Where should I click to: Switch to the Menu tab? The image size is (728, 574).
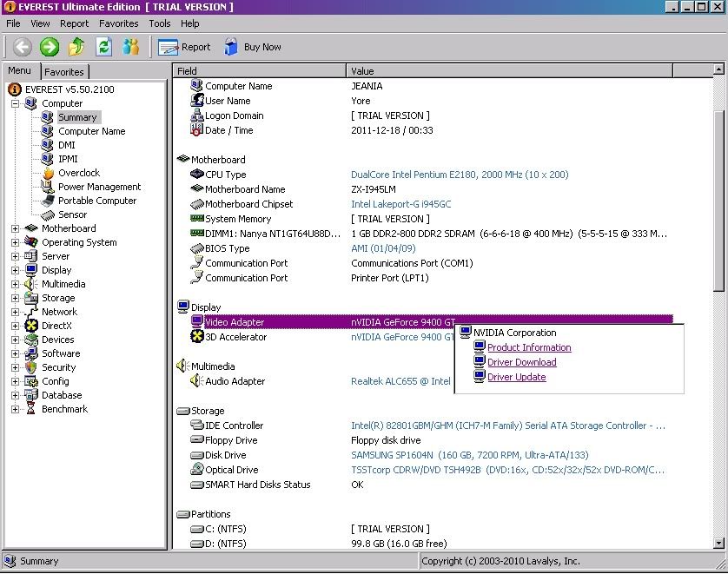19,70
